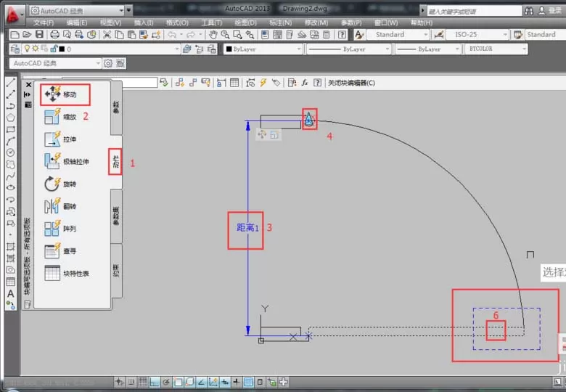Click 关闭块编辑器(C) button
The height and width of the screenshot is (392, 566).
[351, 83]
